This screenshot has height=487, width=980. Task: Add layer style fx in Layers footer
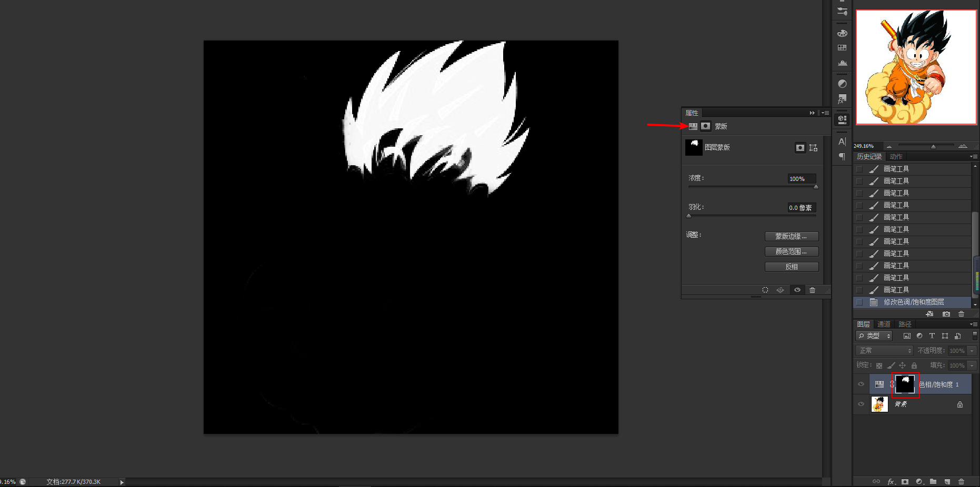(x=891, y=481)
